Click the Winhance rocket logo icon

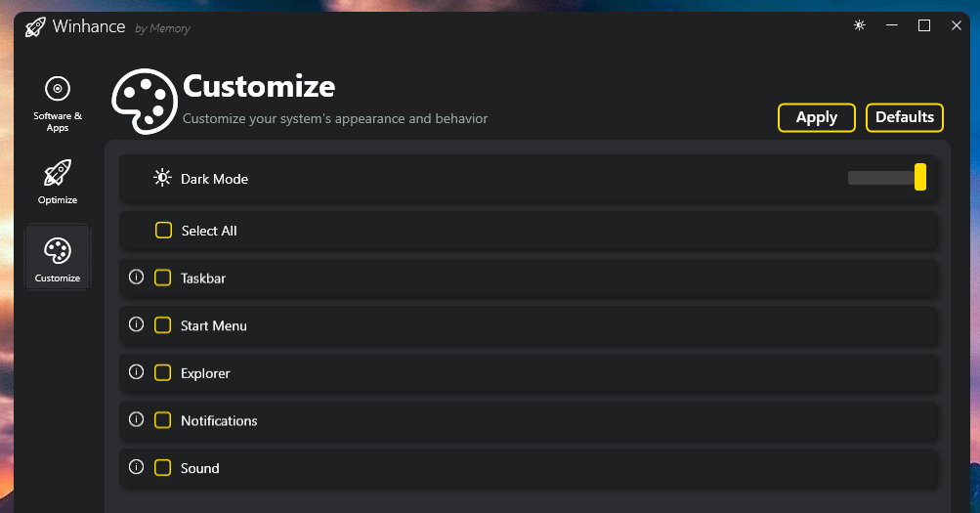pos(35,27)
